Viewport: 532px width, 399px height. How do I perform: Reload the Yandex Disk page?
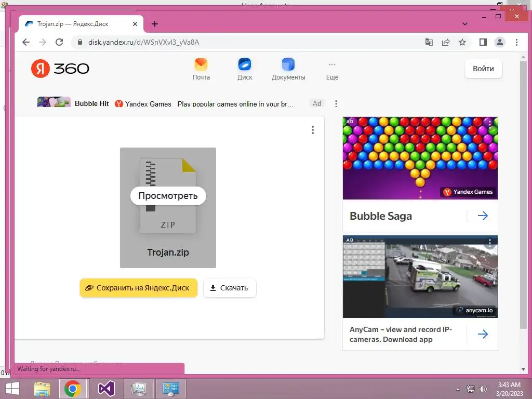[x=59, y=42]
